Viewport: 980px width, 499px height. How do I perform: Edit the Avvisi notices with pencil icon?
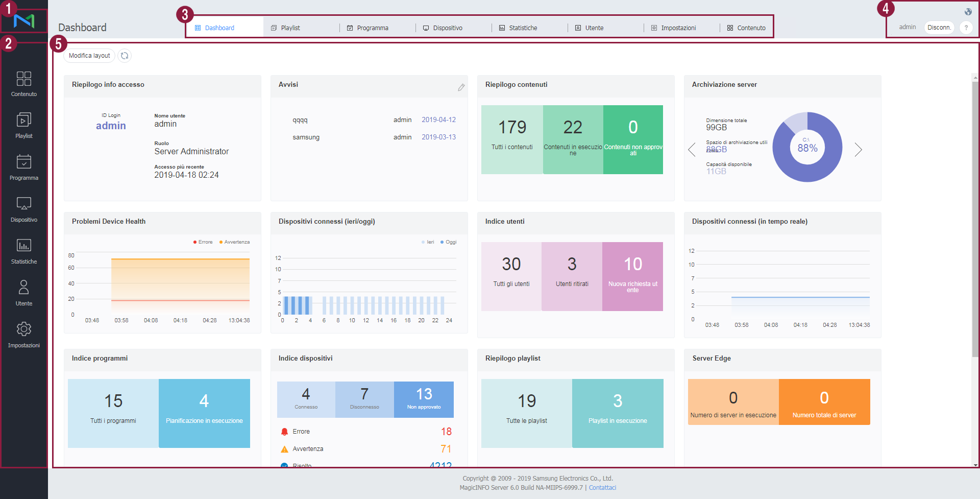coord(461,87)
